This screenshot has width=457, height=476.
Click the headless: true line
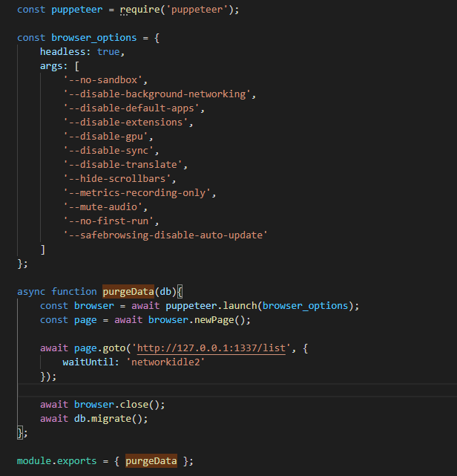point(82,52)
